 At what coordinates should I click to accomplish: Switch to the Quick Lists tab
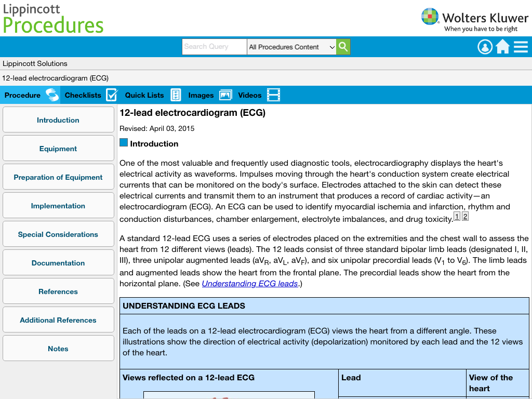(x=152, y=95)
